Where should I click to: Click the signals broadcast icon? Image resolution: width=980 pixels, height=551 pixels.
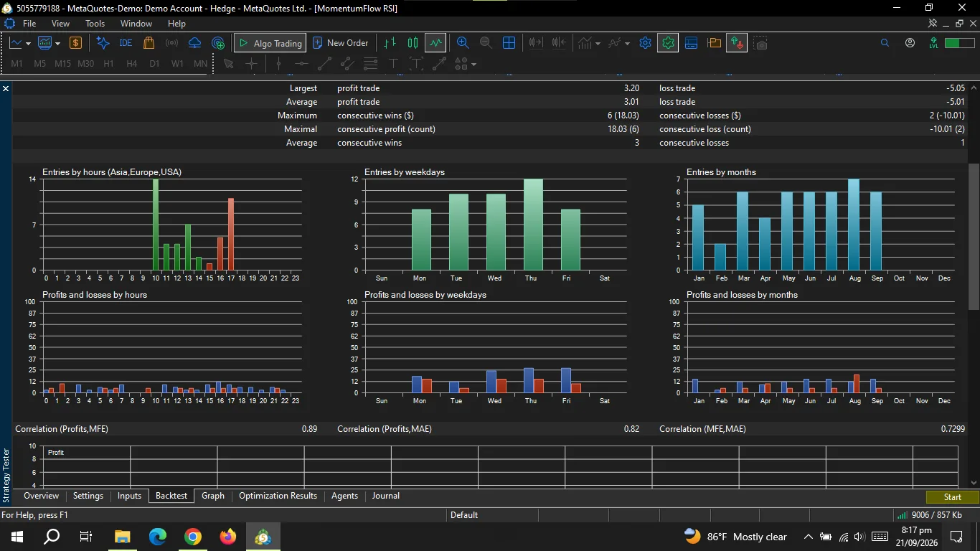(171, 43)
